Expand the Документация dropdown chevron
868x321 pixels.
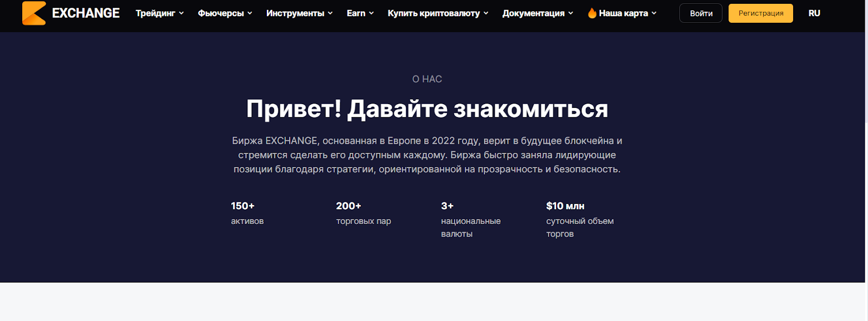570,13
